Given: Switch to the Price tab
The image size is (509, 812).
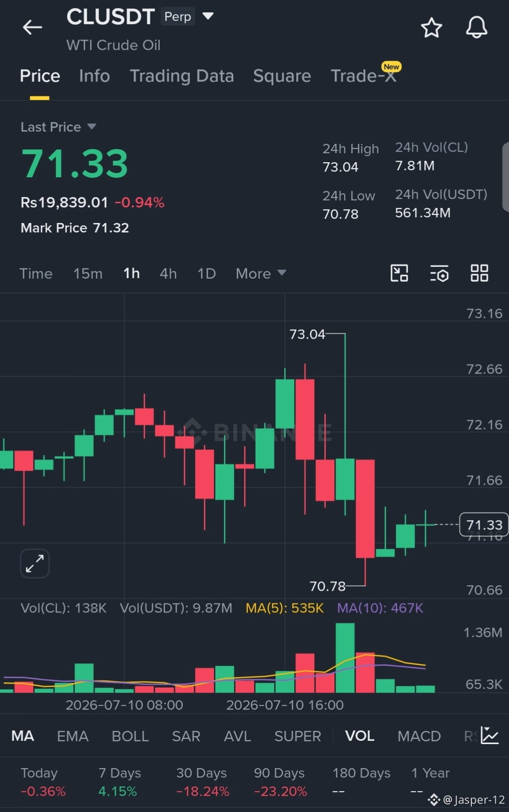Looking at the screenshot, I should point(40,76).
